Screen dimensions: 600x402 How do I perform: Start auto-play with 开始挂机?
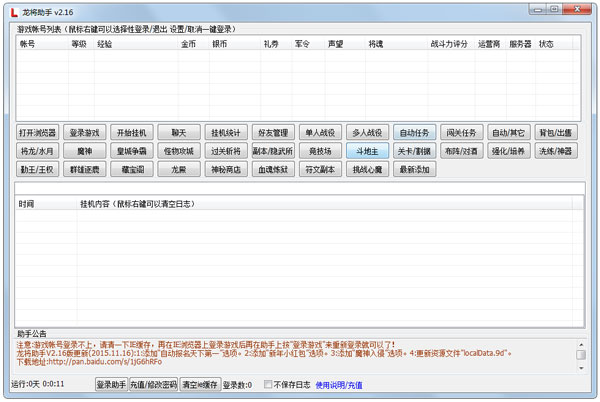tap(132, 132)
